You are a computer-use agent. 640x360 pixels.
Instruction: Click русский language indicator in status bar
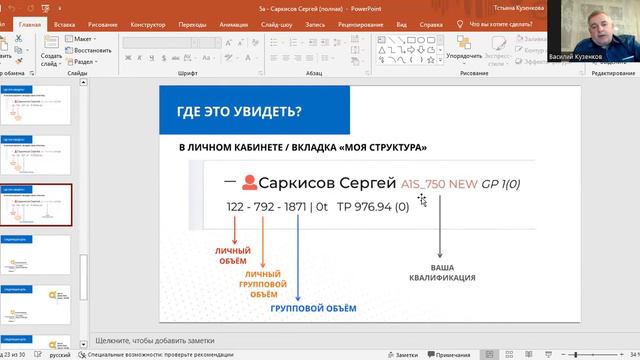60,355
